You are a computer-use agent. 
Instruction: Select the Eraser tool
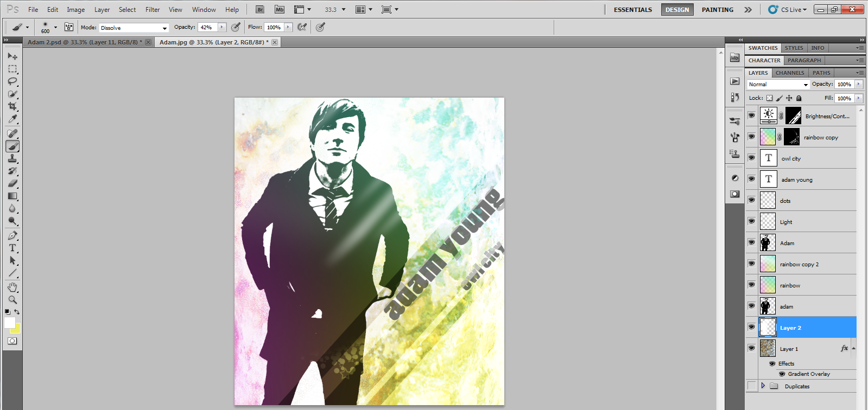[x=12, y=183]
